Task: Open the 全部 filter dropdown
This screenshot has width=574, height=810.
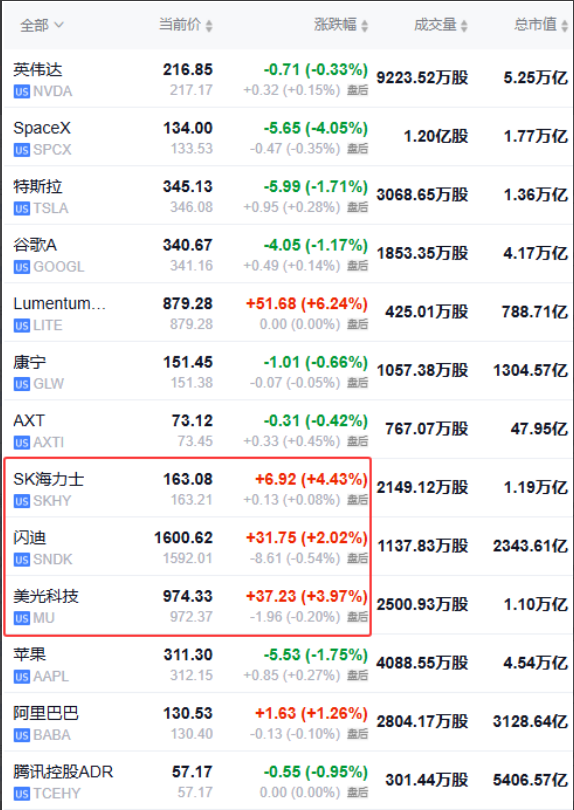Action: tap(41, 25)
